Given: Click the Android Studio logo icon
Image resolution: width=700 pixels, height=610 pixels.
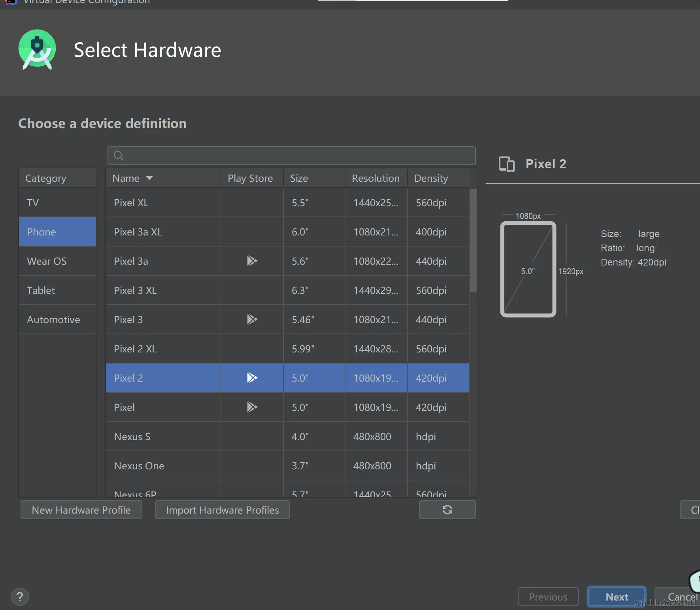Looking at the screenshot, I should [37, 50].
